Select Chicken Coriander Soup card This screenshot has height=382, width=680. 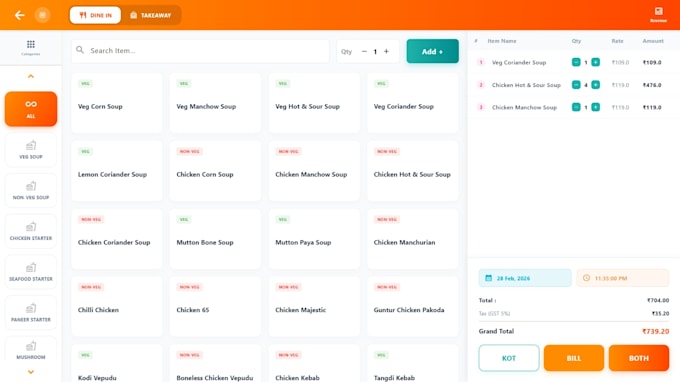117,239
